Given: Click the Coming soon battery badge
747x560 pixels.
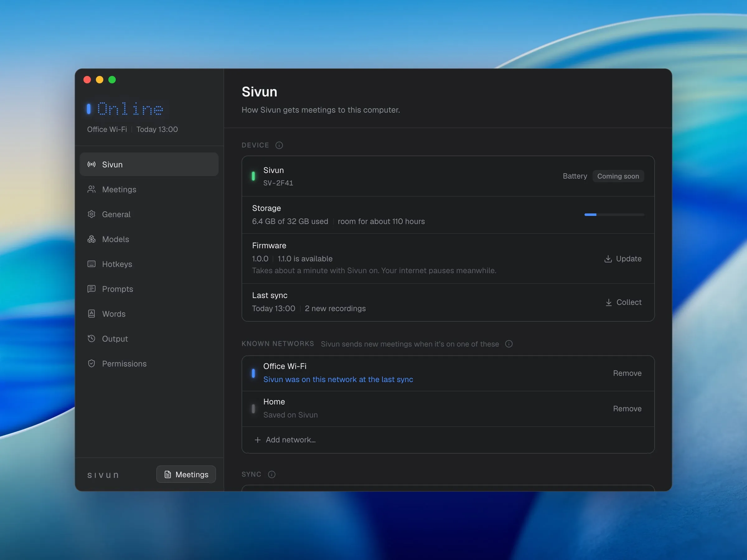Looking at the screenshot, I should tap(618, 176).
